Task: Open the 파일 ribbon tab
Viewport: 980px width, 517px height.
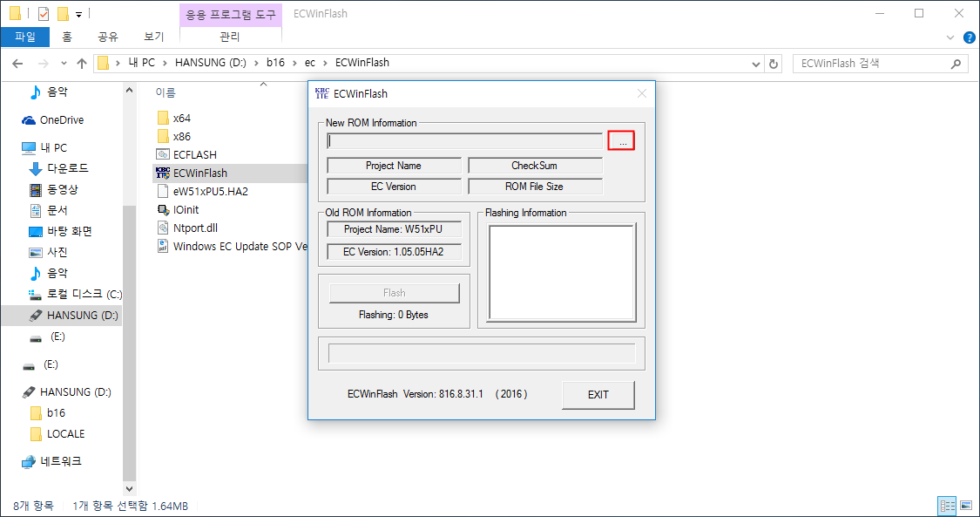Action: coord(25,37)
